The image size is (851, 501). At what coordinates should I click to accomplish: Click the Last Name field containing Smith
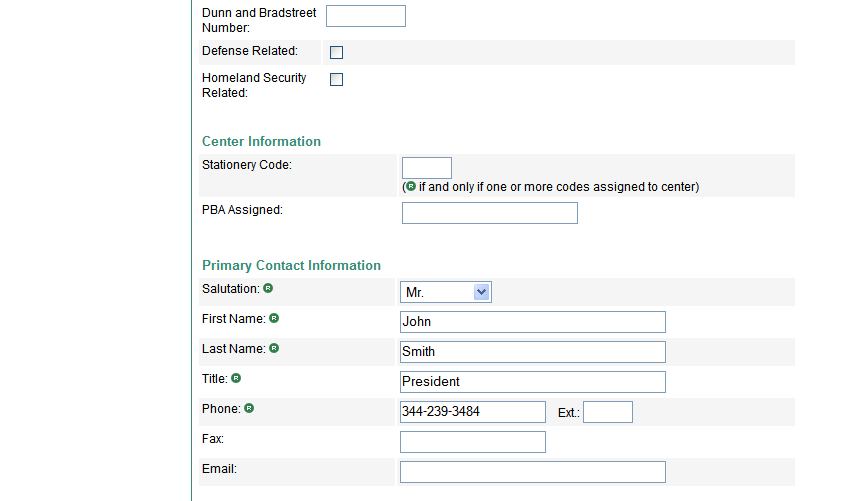(533, 352)
